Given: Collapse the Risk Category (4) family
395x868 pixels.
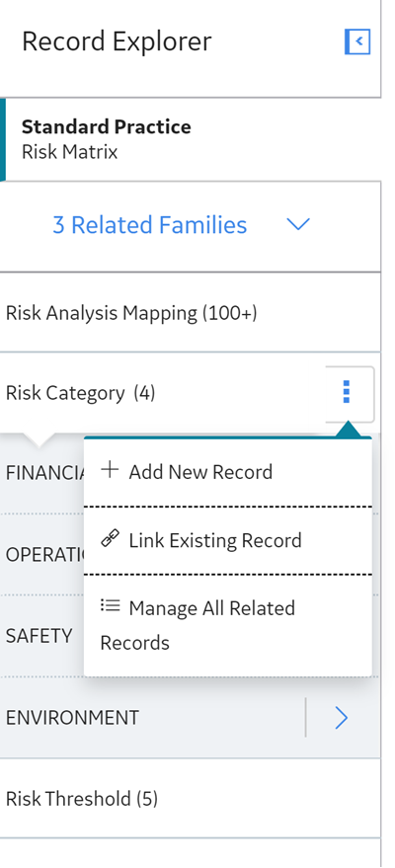Looking at the screenshot, I should 80,393.
